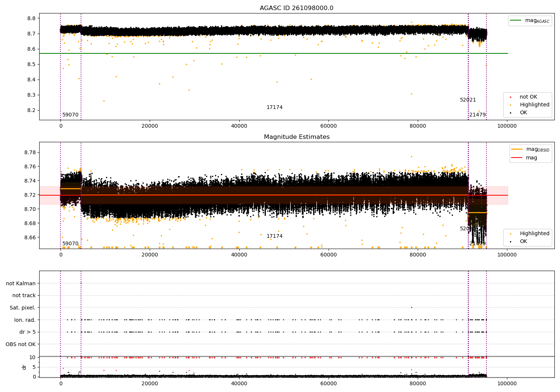The width and height of the screenshot is (560, 392).
Task: Click y-tick 8.2 on top plot
Action: 31,110
